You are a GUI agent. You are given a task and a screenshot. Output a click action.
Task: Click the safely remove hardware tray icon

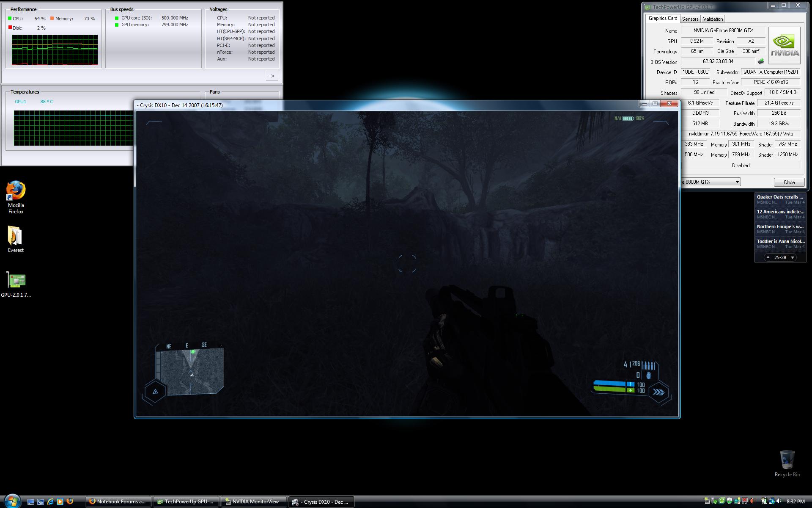click(x=714, y=501)
